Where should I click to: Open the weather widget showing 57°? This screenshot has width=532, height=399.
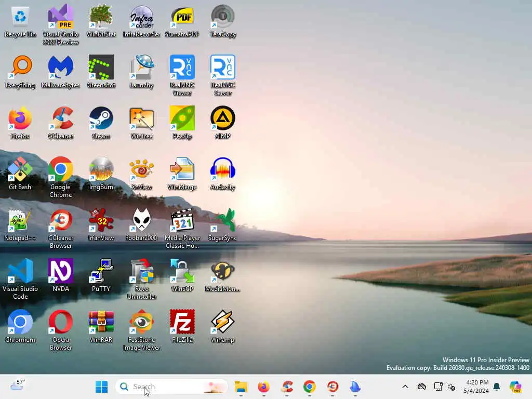tap(17, 385)
